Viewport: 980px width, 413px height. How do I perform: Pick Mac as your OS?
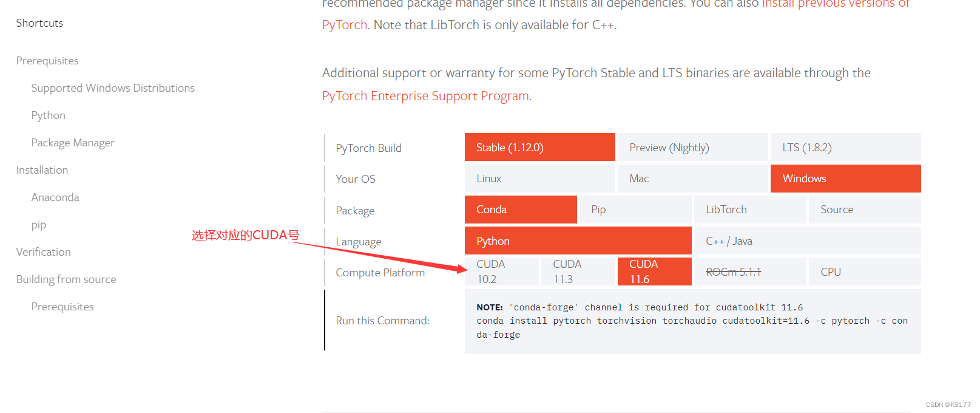click(x=692, y=179)
